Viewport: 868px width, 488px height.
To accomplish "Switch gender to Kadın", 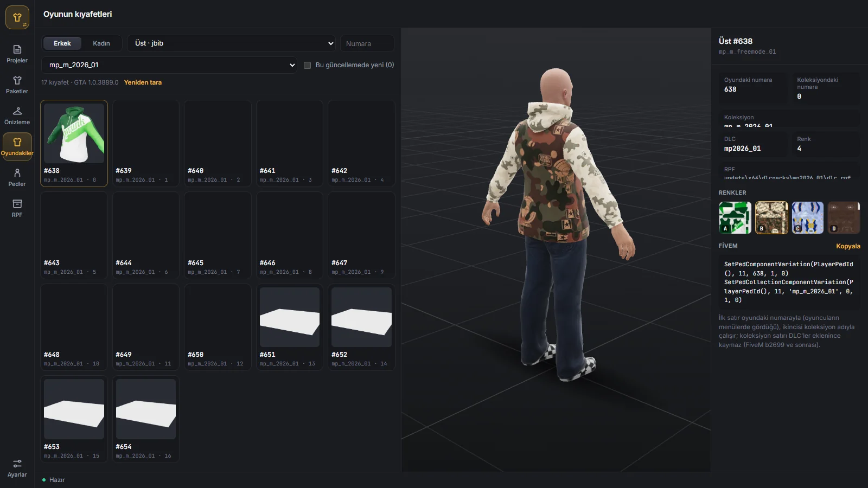I will 101,43.
